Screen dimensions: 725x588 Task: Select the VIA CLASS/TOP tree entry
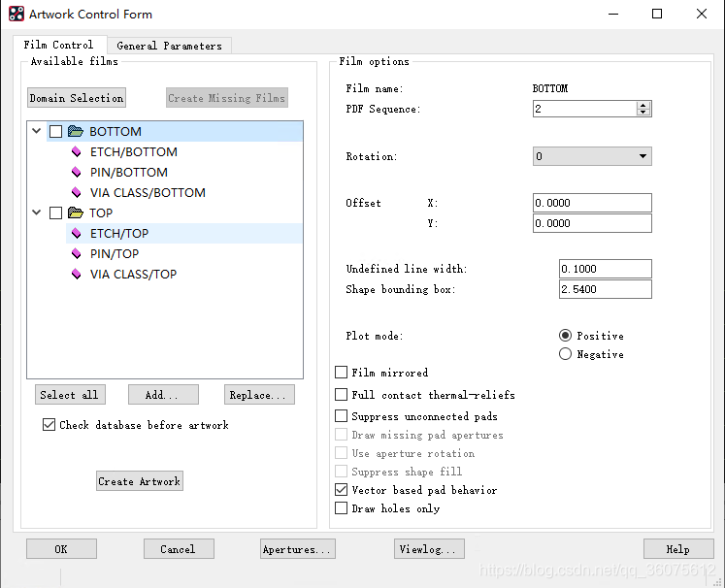click(x=133, y=275)
